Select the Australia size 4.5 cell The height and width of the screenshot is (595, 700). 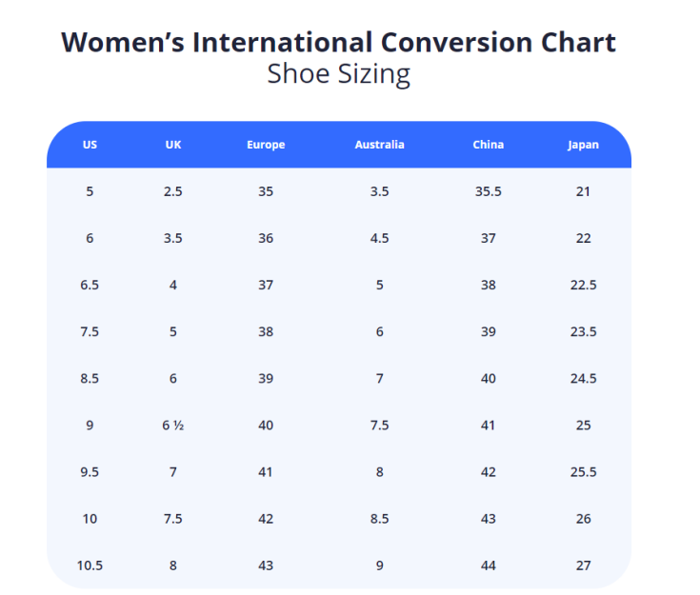point(379,238)
